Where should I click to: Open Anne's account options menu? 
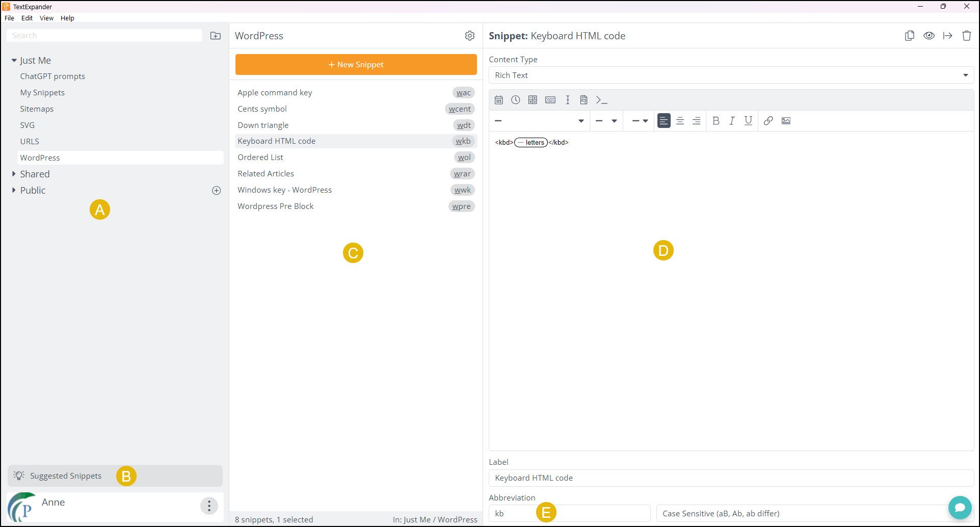[x=209, y=506]
